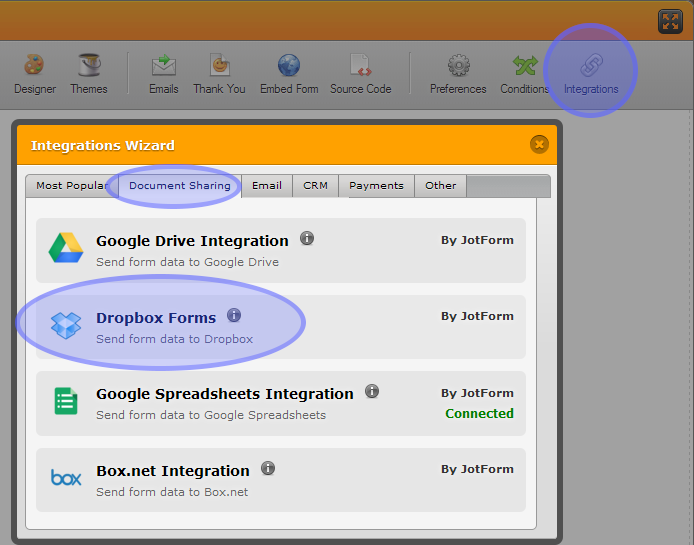Switch to the Payments tab

point(376,186)
